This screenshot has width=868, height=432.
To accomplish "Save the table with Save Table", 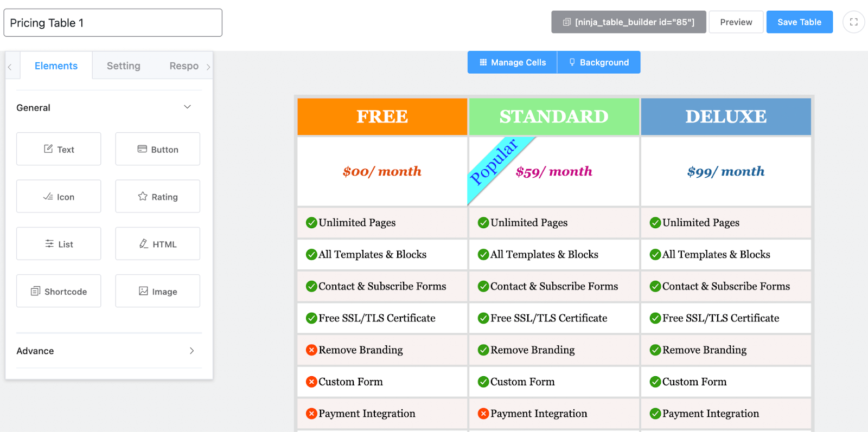I will (x=800, y=22).
